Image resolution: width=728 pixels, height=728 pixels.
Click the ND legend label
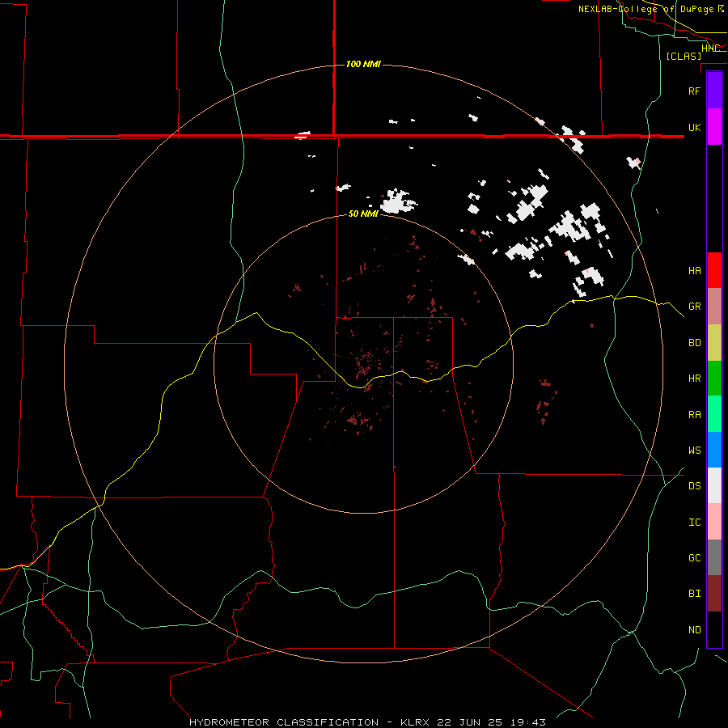coord(694,630)
